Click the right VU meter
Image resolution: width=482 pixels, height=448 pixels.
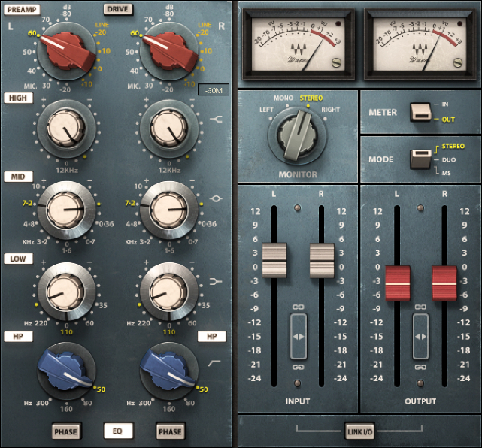[x=420, y=44]
